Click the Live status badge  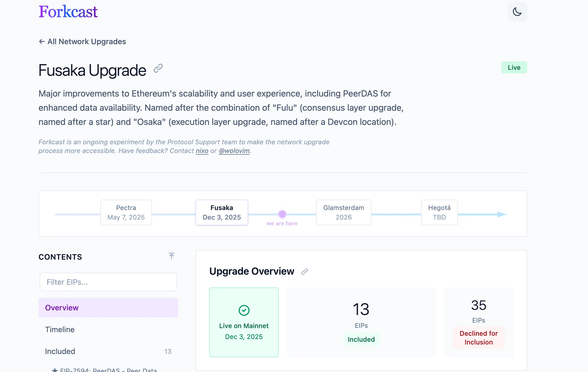[x=514, y=67]
